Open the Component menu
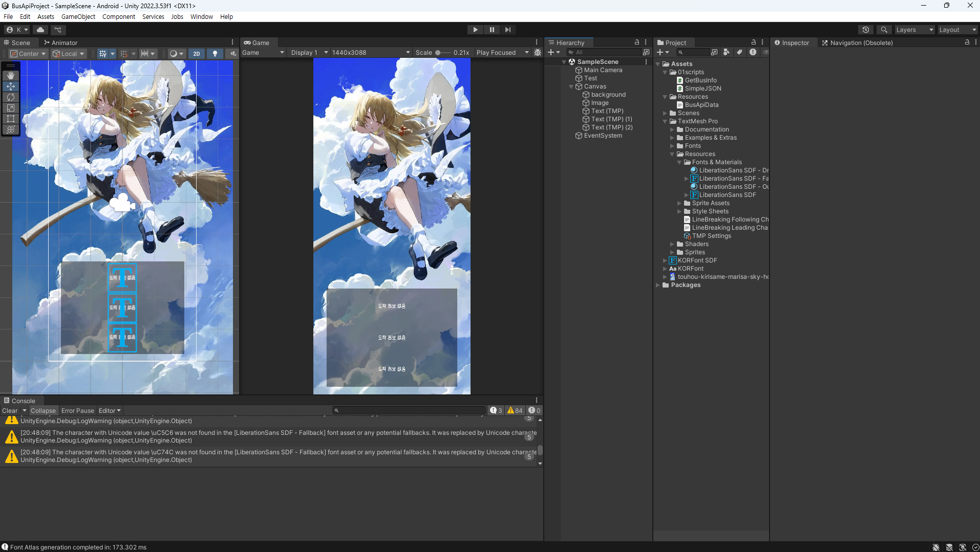 [119, 16]
